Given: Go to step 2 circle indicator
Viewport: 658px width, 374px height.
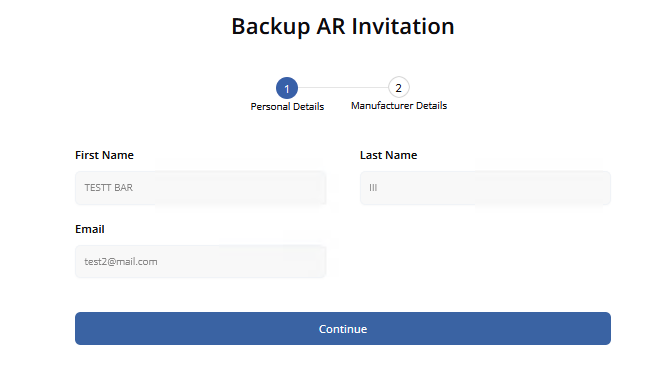Looking at the screenshot, I should pos(399,87).
